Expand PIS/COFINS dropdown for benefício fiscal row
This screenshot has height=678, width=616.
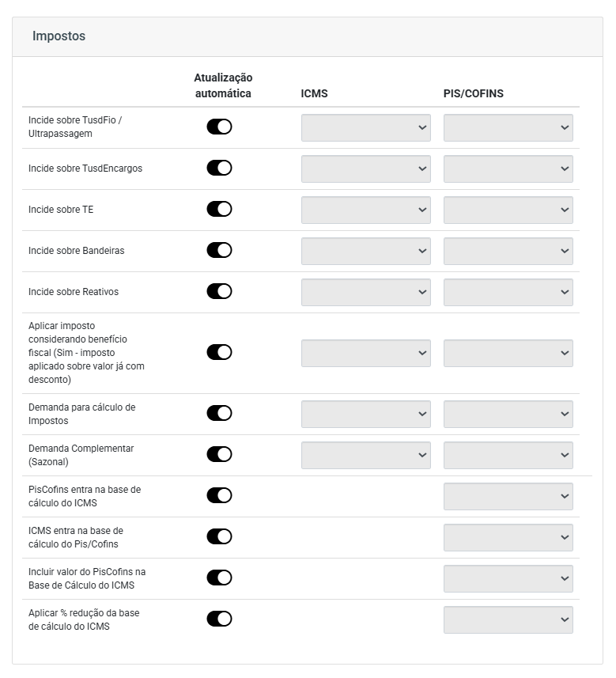click(508, 353)
